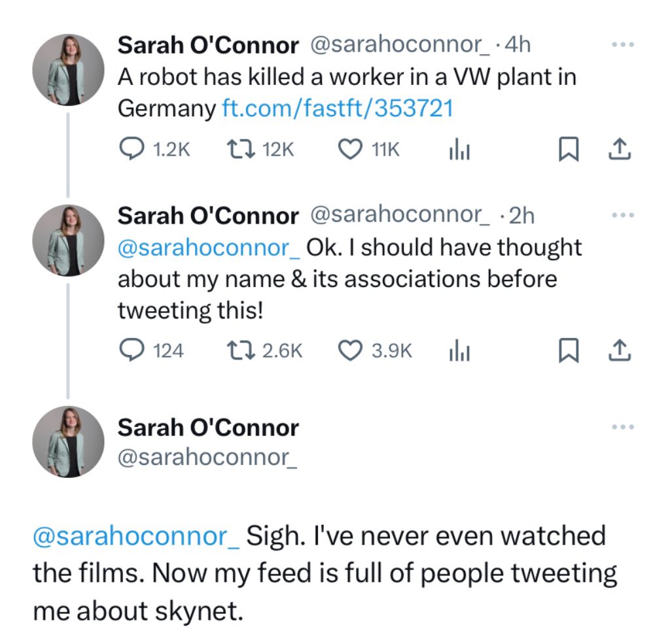Like the first tweet with 11K likes

350,150
